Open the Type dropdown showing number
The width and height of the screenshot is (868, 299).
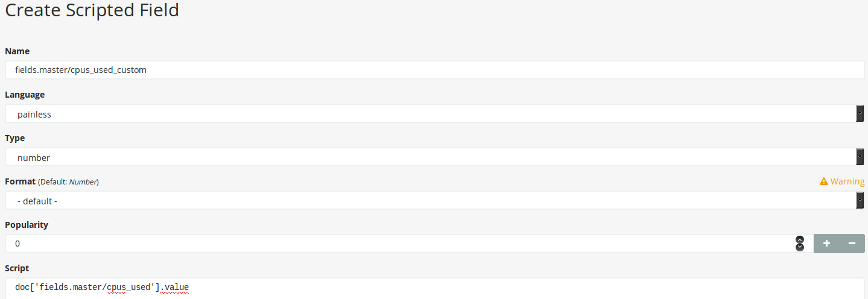pyautogui.click(x=435, y=157)
